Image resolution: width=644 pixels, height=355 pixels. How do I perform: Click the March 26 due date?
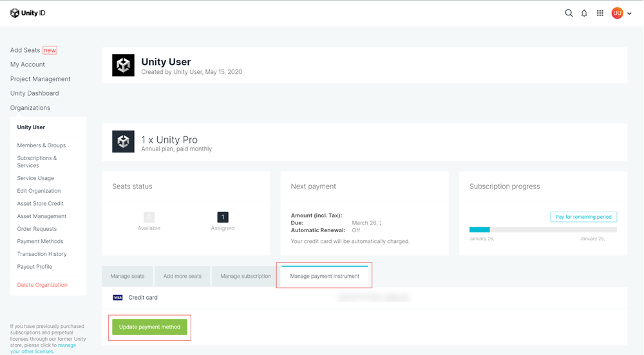tap(366, 223)
